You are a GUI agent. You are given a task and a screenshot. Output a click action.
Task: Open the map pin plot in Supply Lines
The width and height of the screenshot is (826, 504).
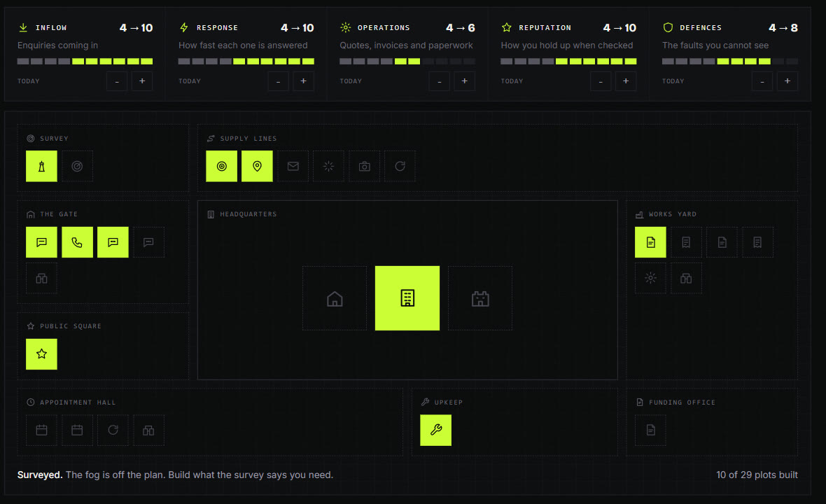point(257,167)
